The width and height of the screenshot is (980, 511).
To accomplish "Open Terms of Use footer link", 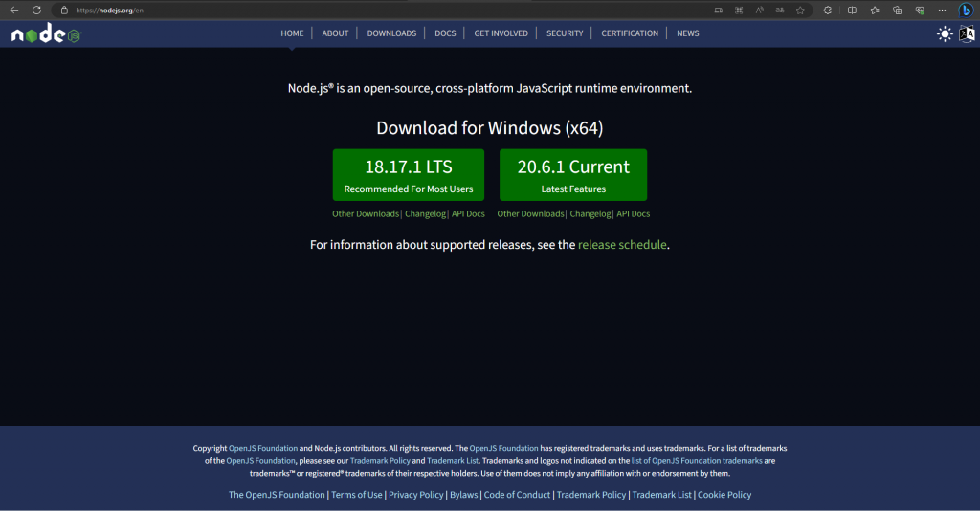I will coord(356,494).
